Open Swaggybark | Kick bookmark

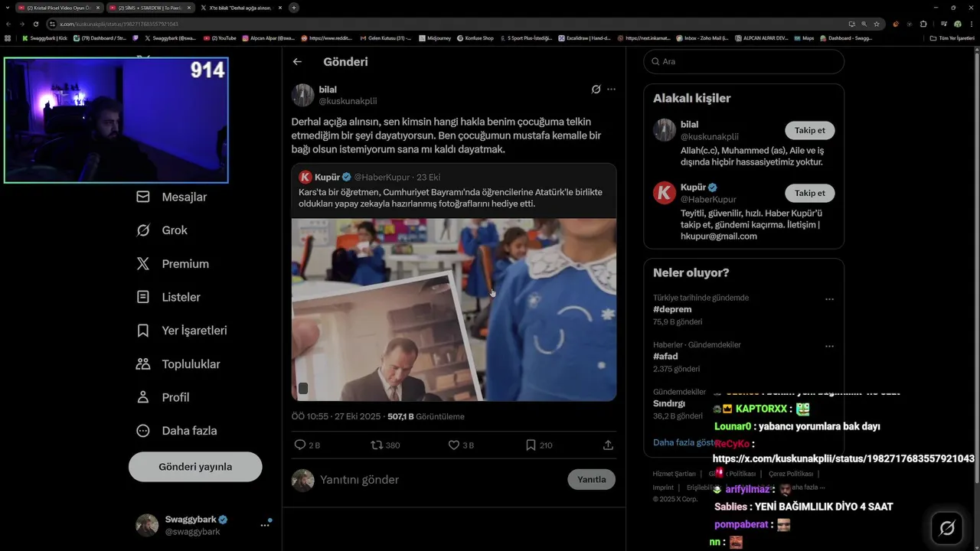45,37
